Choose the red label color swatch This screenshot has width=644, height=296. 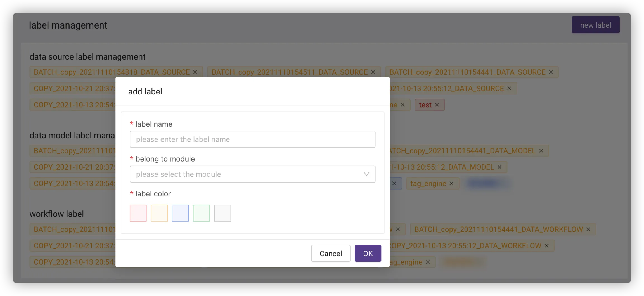138,213
